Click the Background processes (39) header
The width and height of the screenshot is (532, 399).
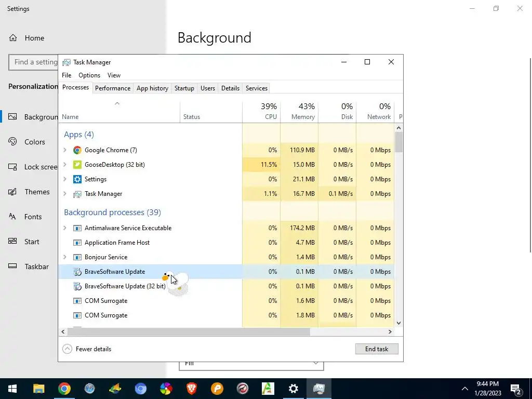pos(112,212)
